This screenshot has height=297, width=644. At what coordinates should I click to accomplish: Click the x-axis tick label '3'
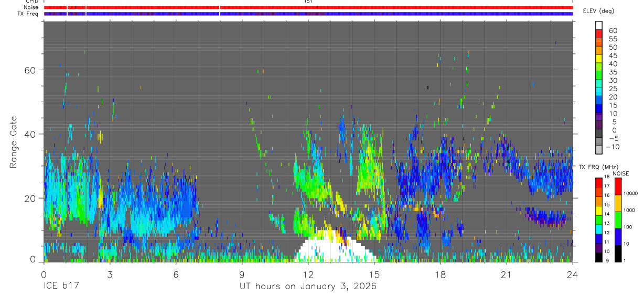(110, 274)
